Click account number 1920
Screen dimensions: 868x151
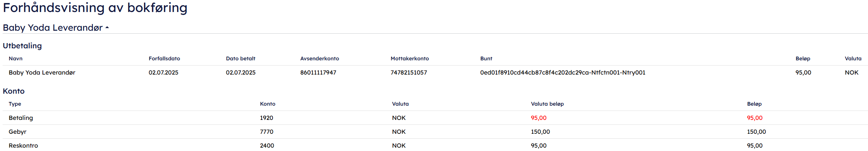[266, 118]
